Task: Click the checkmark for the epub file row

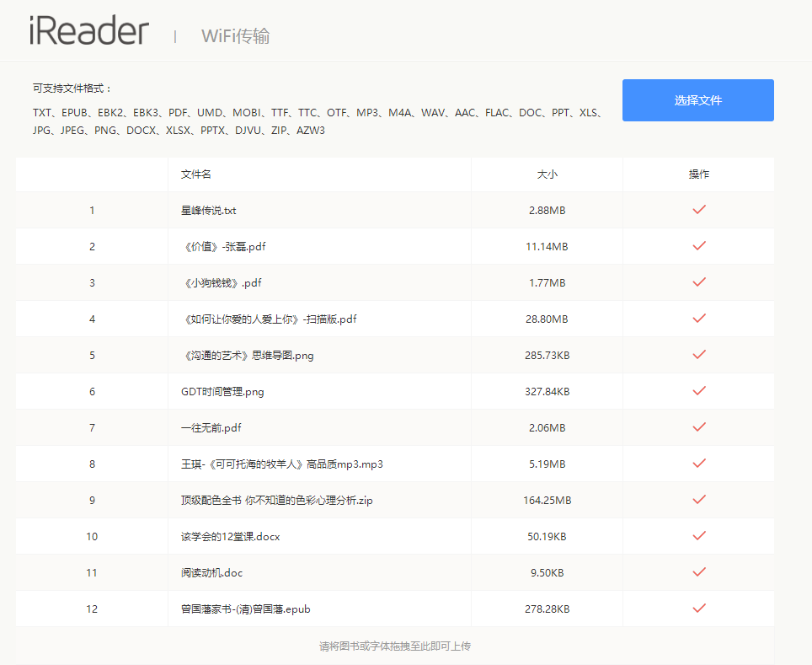Action: (699, 609)
